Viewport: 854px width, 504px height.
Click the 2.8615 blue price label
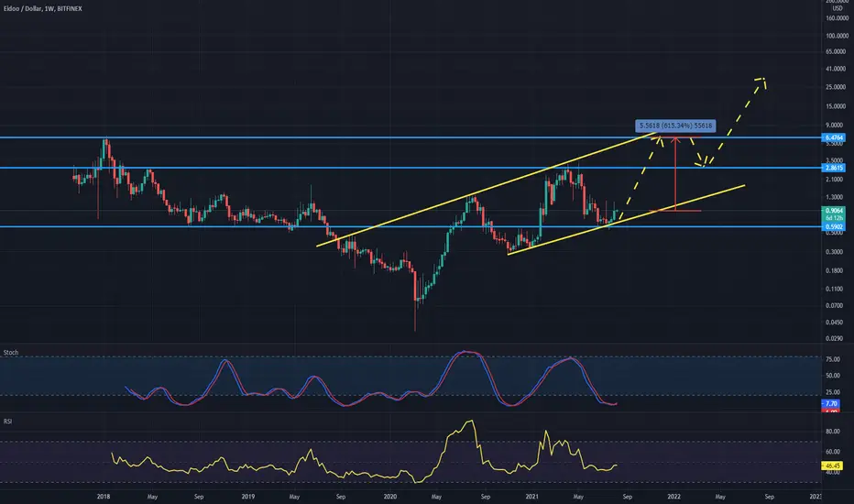[834, 168]
